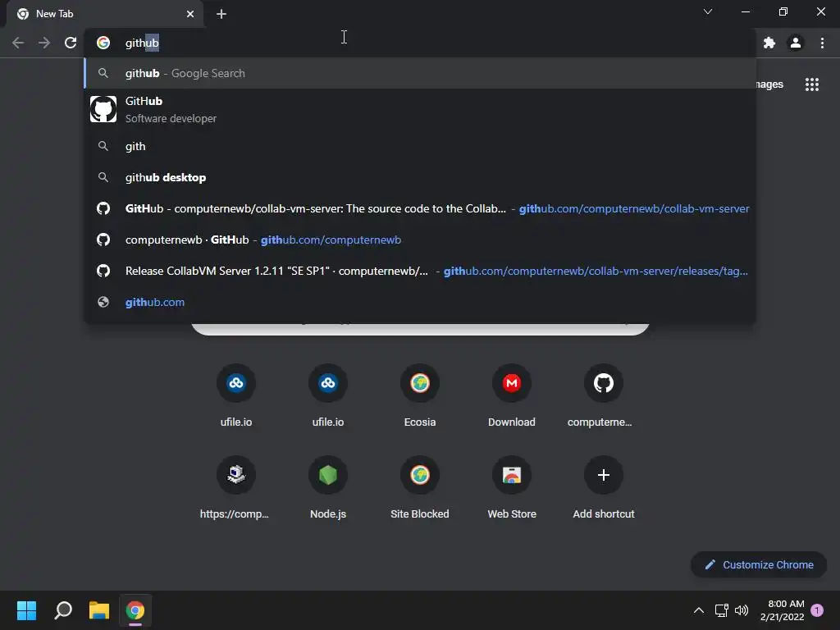Select the New Tab tab

point(105,14)
